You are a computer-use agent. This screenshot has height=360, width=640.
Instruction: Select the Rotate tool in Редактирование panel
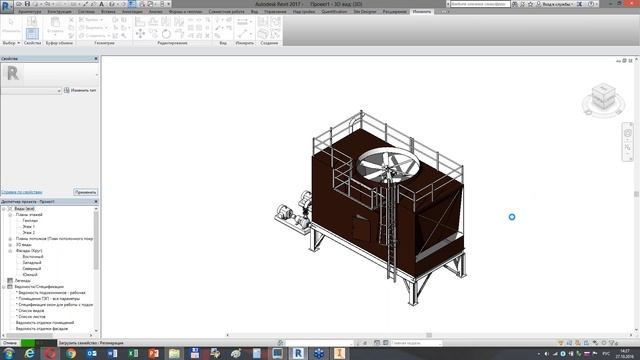coord(166,33)
